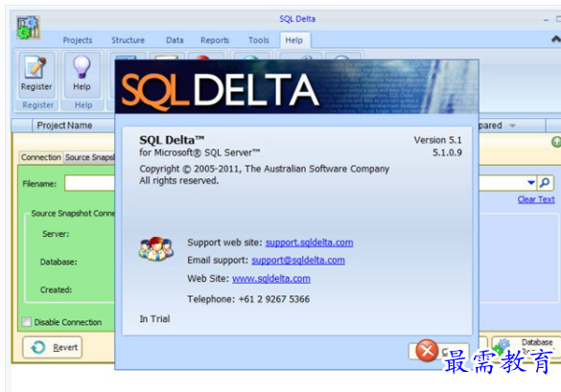Click the support@sqldelta.com email link

pyautogui.click(x=298, y=260)
